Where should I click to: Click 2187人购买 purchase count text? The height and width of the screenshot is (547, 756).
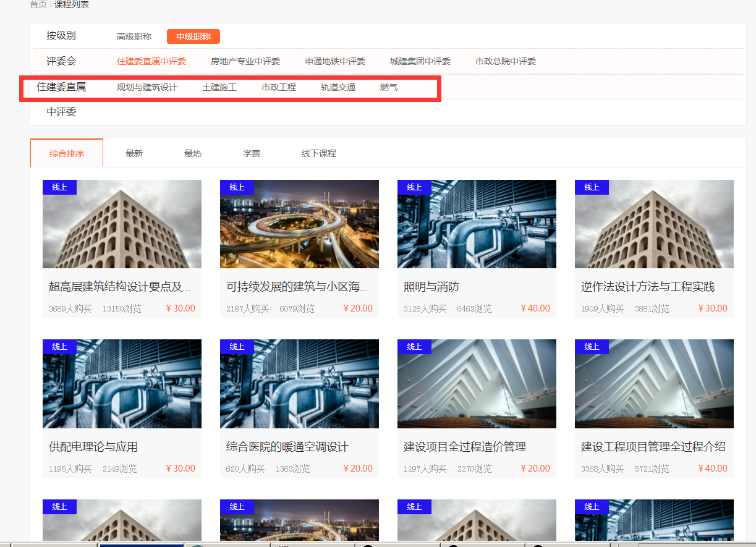point(248,308)
